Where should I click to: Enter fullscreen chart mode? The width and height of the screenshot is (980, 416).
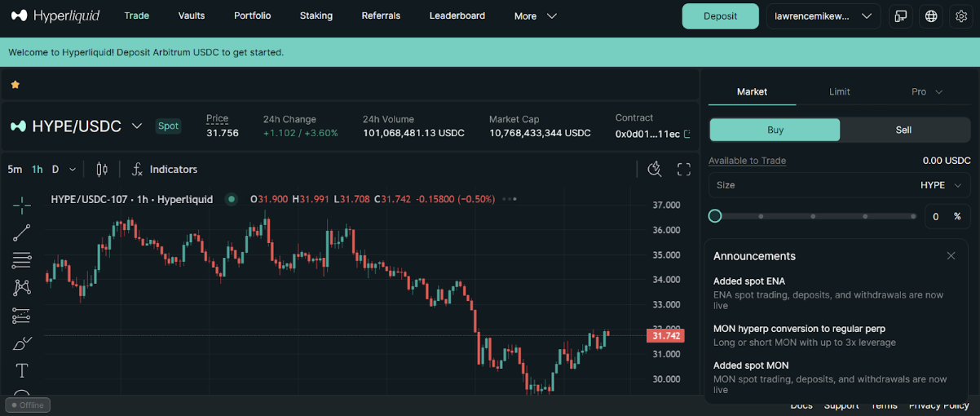pyautogui.click(x=684, y=169)
